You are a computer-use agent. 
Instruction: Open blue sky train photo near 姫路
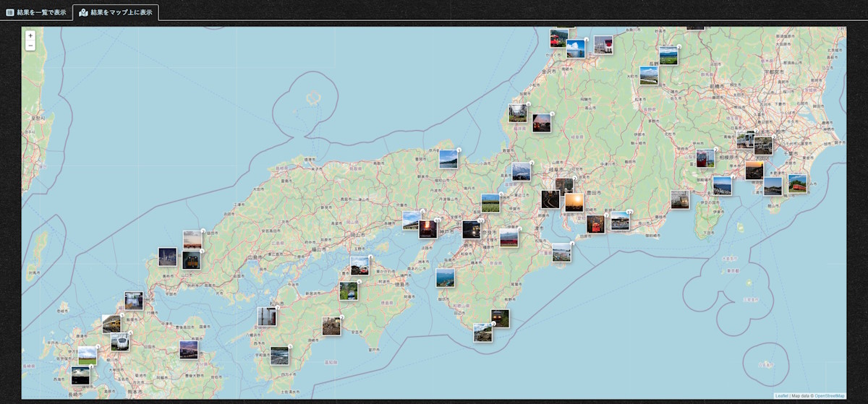point(412,220)
